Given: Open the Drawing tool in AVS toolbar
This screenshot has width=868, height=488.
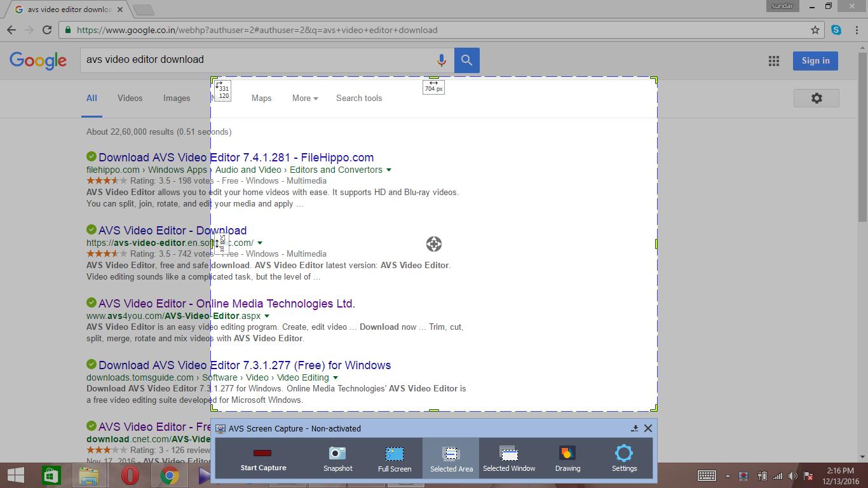Looking at the screenshot, I should click(567, 459).
